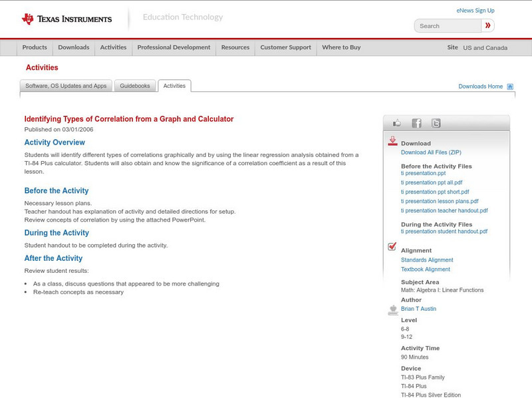Click the eNews Sign Up link

pyautogui.click(x=475, y=11)
